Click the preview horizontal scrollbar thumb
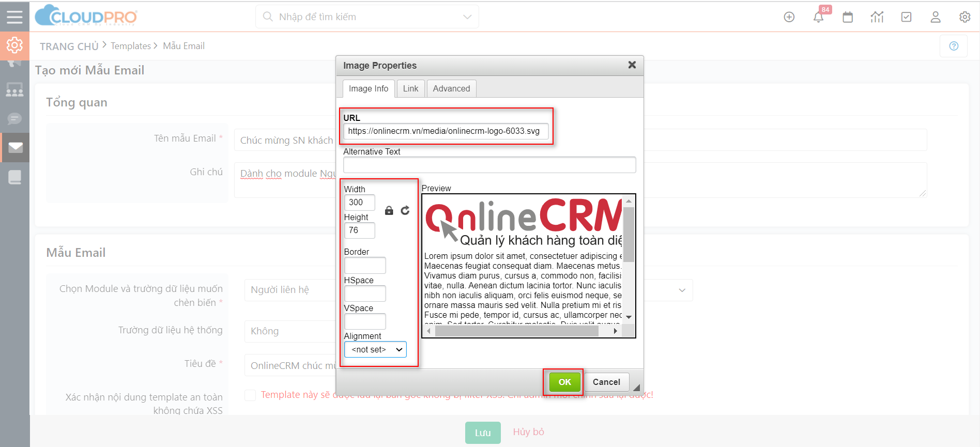This screenshot has width=980, height=447. (x=516, y=331)
